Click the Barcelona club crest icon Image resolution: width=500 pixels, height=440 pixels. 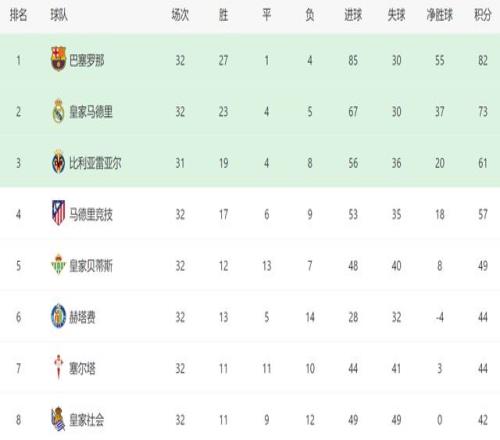[x=58, y=59]
